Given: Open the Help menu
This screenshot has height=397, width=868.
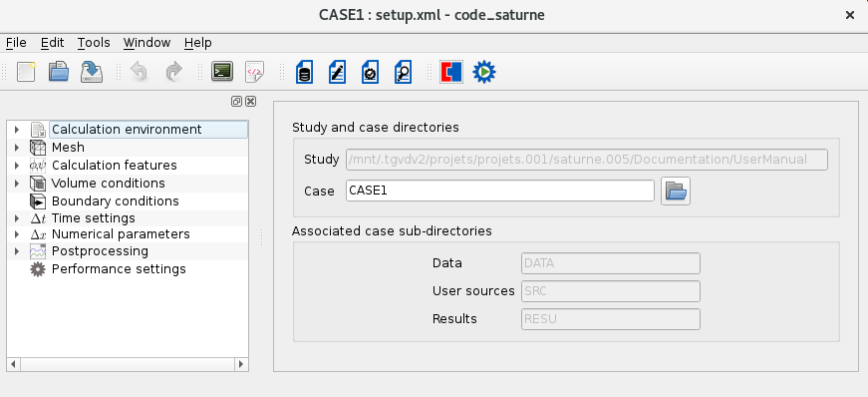Looking at the screenshot, I should [197, 43].
